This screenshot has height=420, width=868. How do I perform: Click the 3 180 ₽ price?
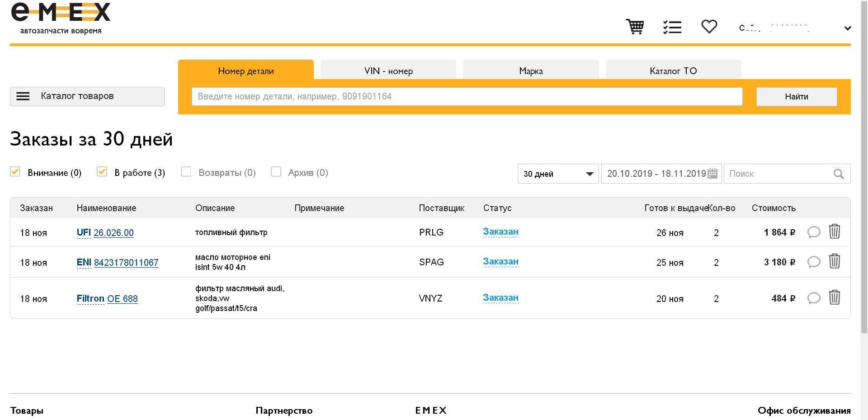click(x=779, y=262)
